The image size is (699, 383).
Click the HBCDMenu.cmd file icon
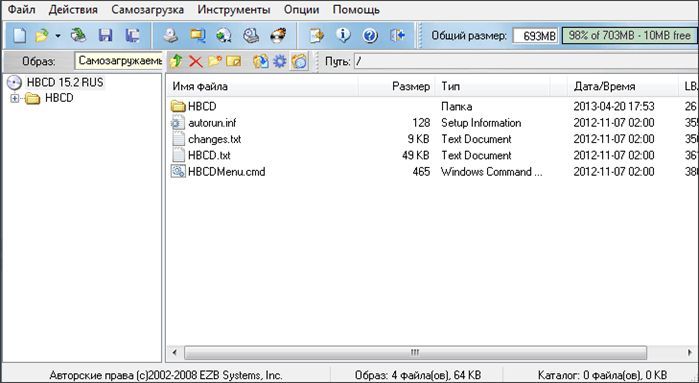click(x=178, y=172)
